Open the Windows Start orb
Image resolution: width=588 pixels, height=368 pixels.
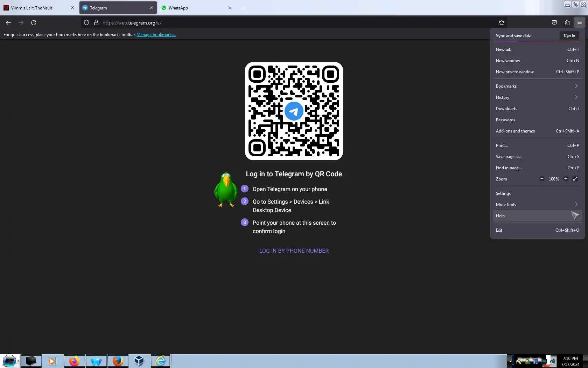[9, 361]
